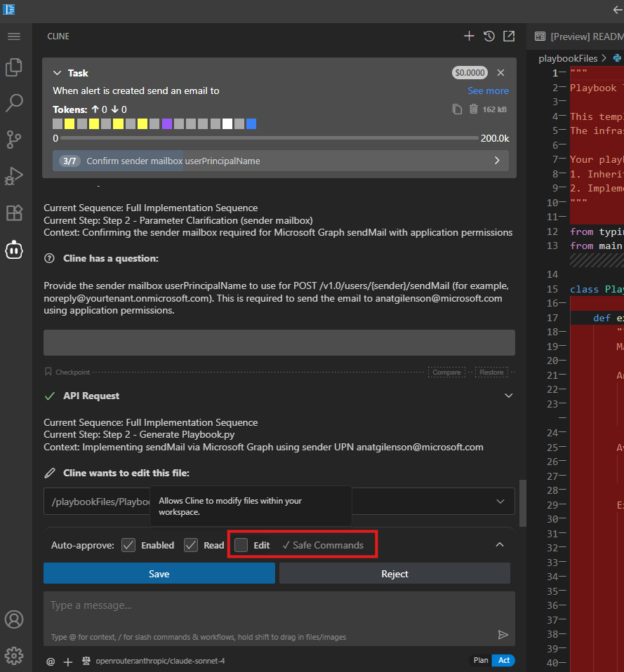
Task: Click the pencil icon next to Cline wants to edit
Action: [x=50, y=473]
